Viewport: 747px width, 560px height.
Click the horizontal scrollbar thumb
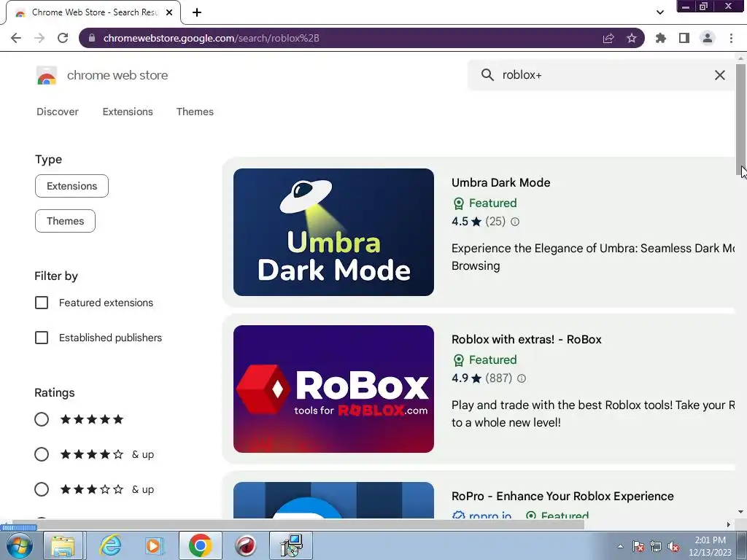(x=298, y=525)
